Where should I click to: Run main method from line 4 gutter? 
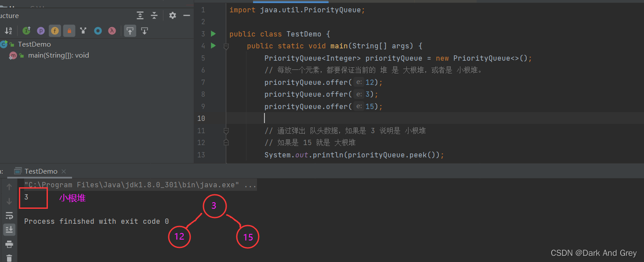(x=213, y=46)
